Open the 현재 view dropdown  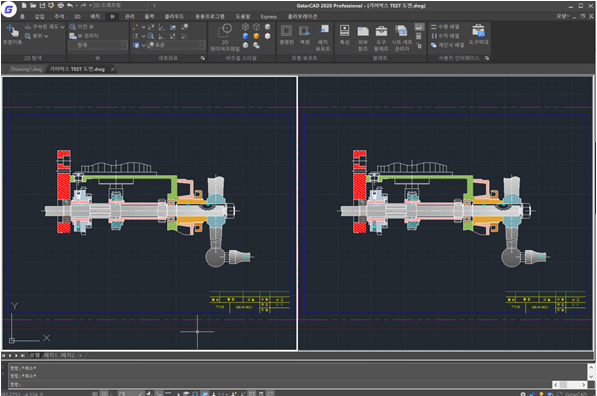98,45
